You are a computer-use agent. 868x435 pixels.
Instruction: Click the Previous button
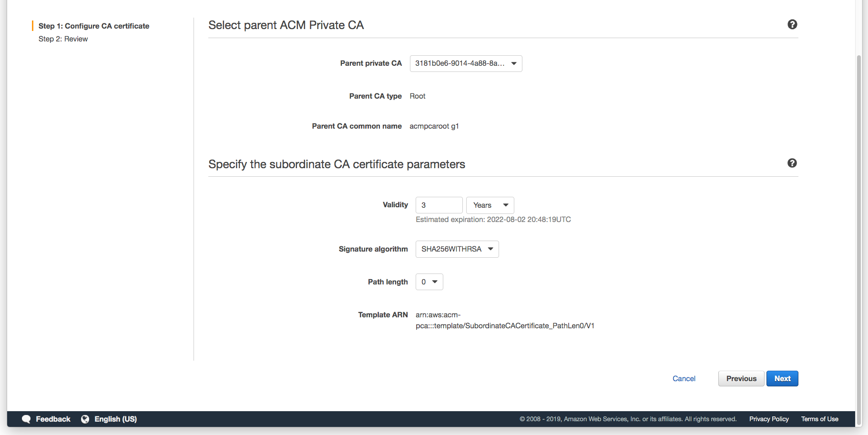tap(741, 378)
